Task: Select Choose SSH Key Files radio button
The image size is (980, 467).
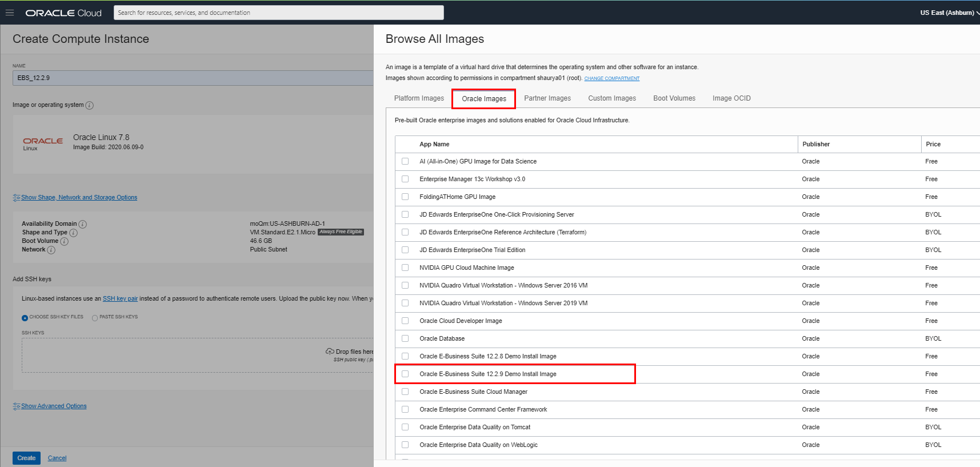Action: [25, 318]
